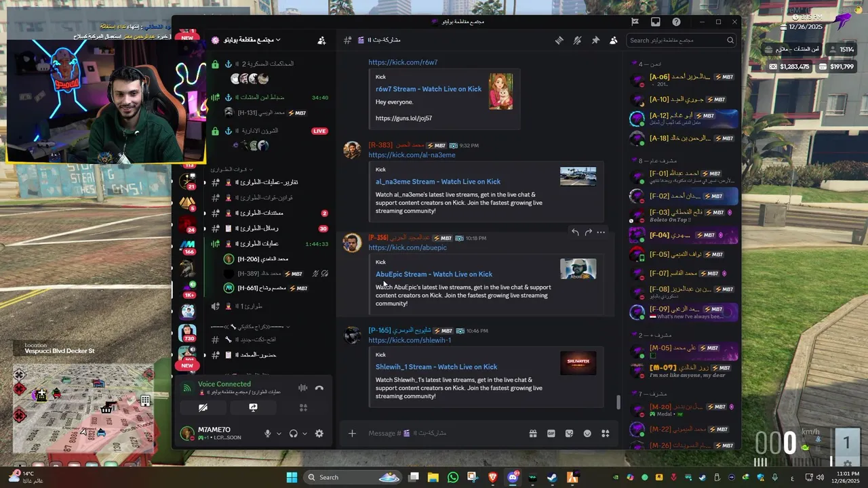Open the Help question mark icon
The width and height of the screenshot is (868, 488).
676,22
